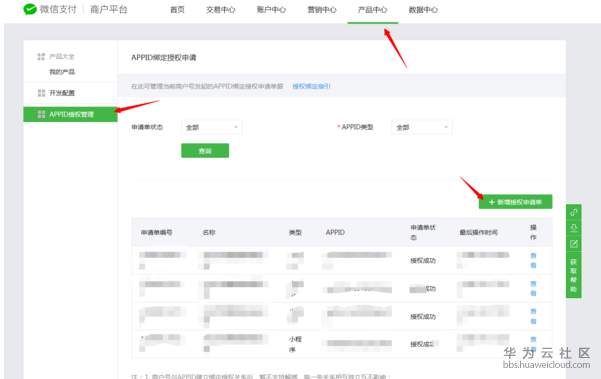601x379 pixels.
Task: Click the 类型 column header
Action: [x=295, y=232]
